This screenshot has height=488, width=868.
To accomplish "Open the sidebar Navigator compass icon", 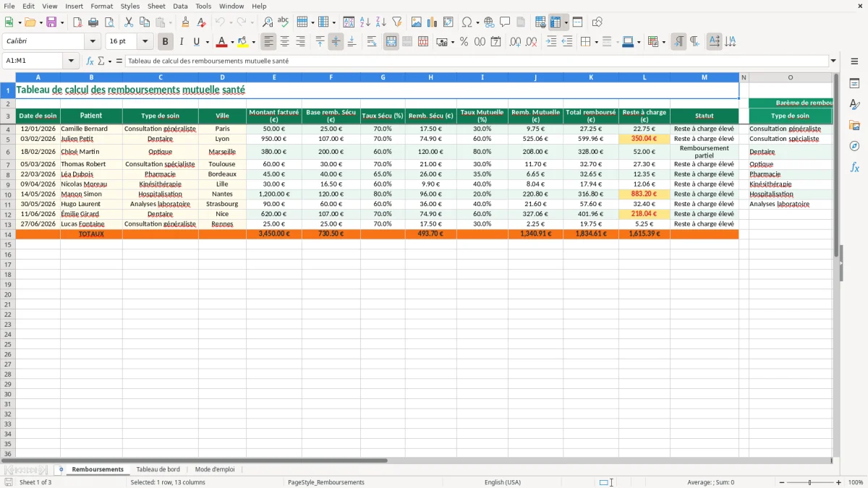I will tap(854, 146).
